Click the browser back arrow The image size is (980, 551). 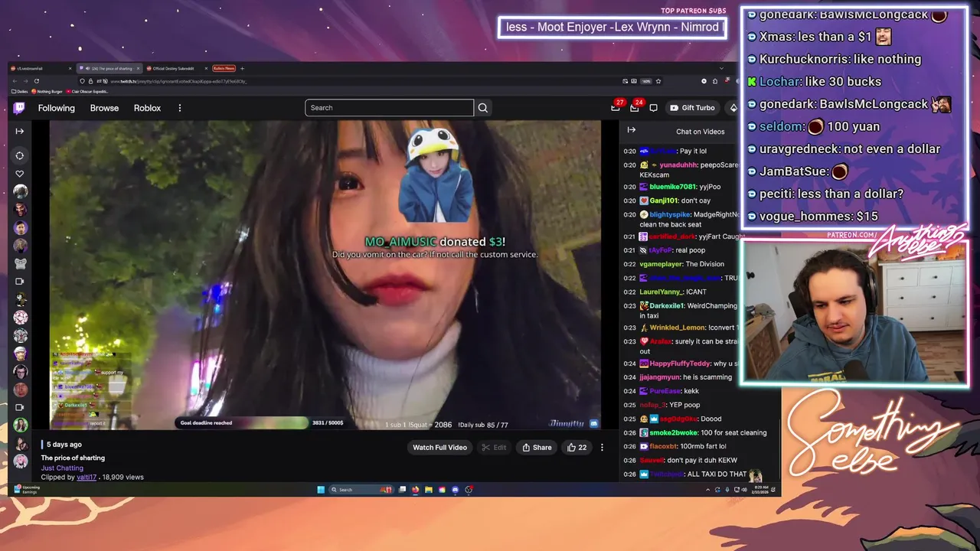tap(15, 81)
